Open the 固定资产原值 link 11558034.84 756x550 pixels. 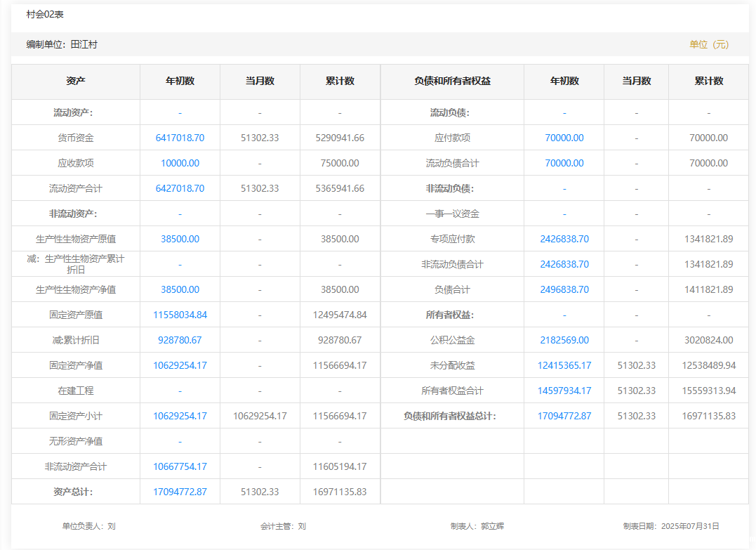click(x=180, y=315)
